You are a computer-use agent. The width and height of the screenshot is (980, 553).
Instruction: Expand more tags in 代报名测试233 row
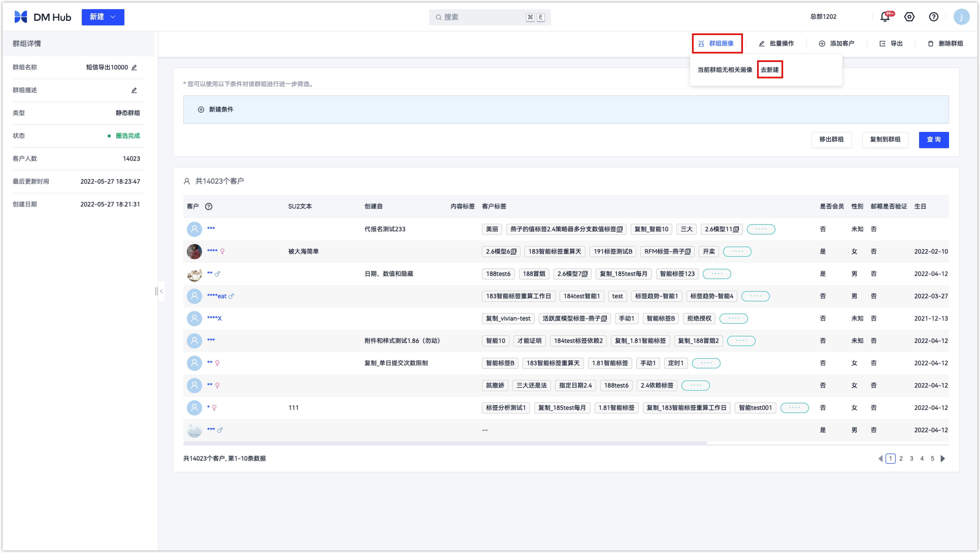point(761,229)
